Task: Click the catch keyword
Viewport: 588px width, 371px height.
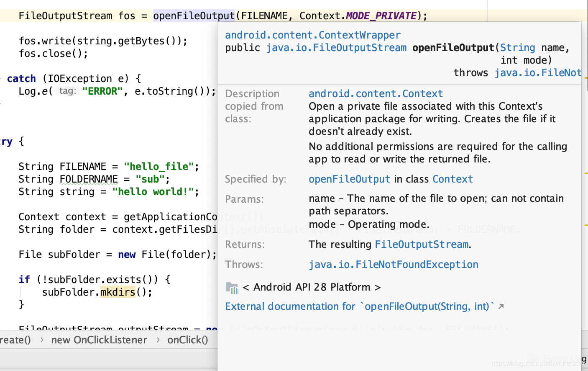Action: pyautogui.click(x=21, y=79)
